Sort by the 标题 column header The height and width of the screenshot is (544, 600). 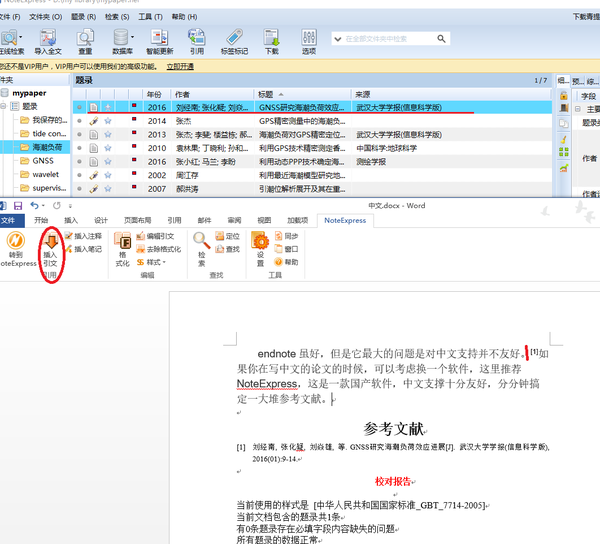click(x=302, y=94)
